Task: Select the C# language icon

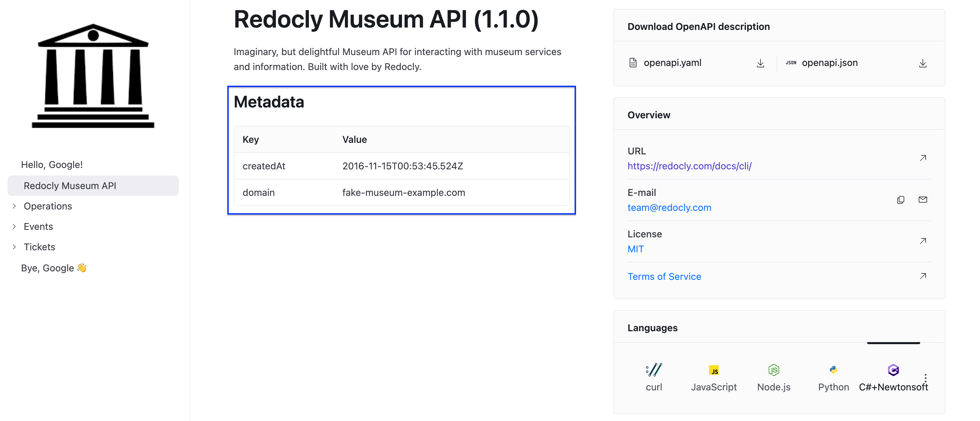Action: click(893, 370)
